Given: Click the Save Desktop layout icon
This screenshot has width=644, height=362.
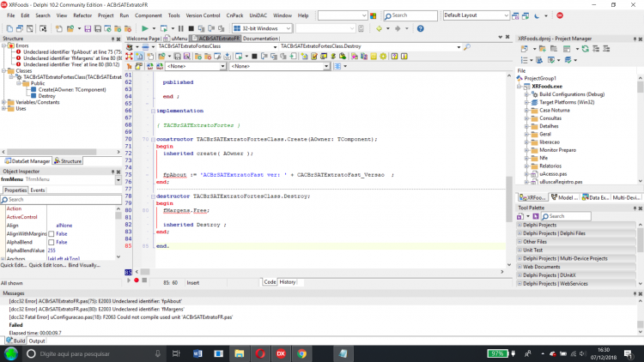Looking at the screenshot, I should coord(515,15).
